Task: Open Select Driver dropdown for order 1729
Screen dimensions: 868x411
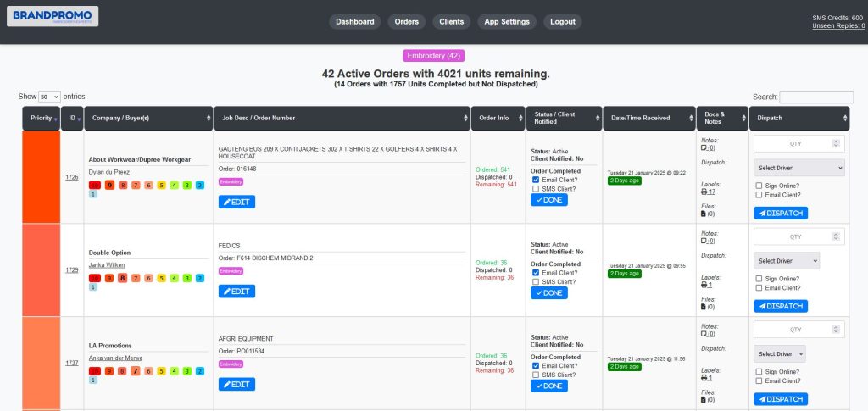Action: [x=786, y=260]
